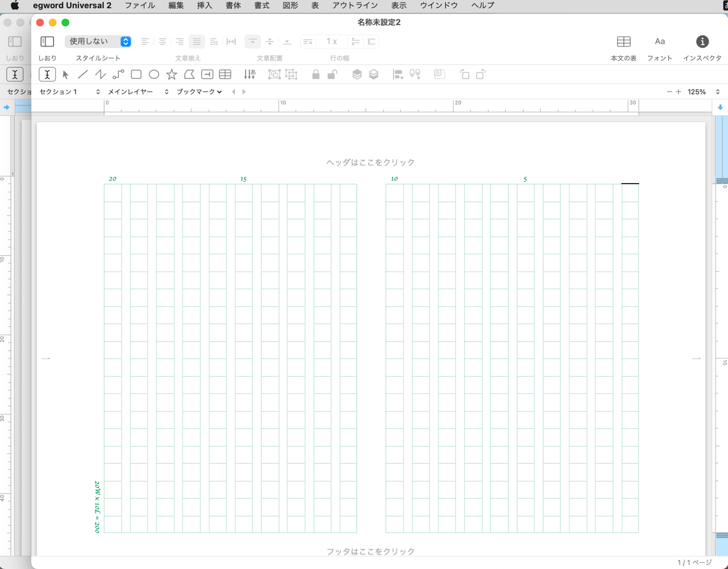The image size is (728, 569).
Task: Toggle top vertical text placement
Action: point(253,41)
